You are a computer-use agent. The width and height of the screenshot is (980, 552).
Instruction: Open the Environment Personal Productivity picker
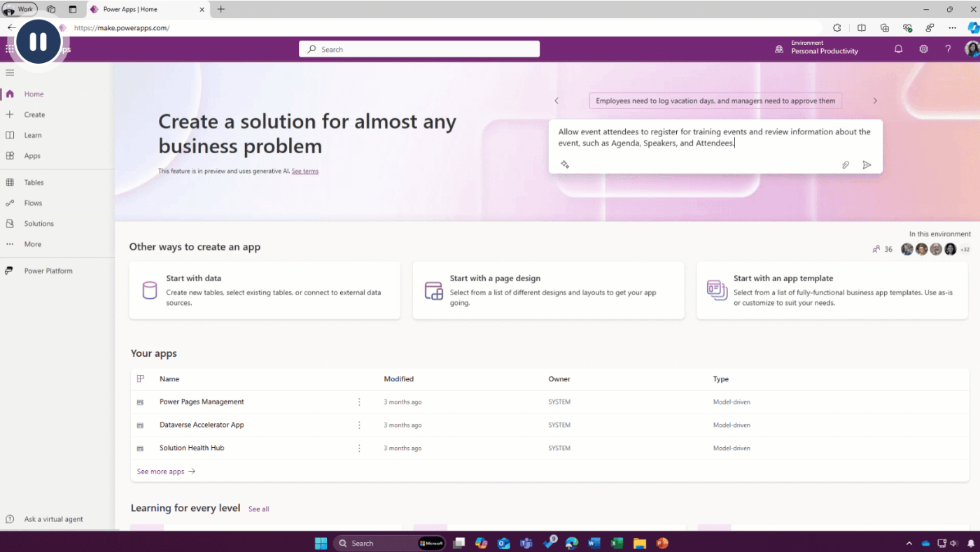point(816,47)
